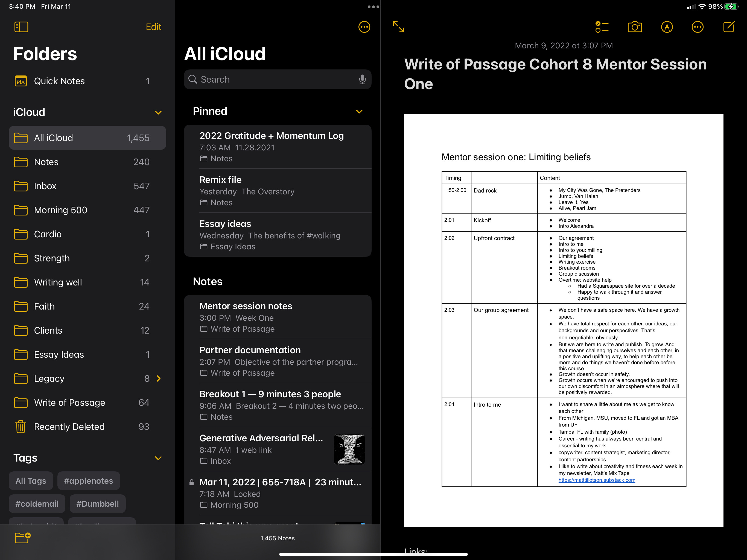
Task: Expand the Legacy folder chevron
Action: click(x=158, y=379)
